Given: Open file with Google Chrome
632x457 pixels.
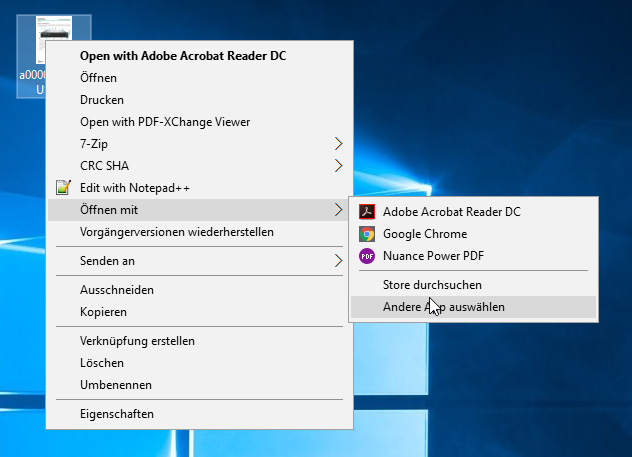Looking at the screenshot, I should point(474,234).
